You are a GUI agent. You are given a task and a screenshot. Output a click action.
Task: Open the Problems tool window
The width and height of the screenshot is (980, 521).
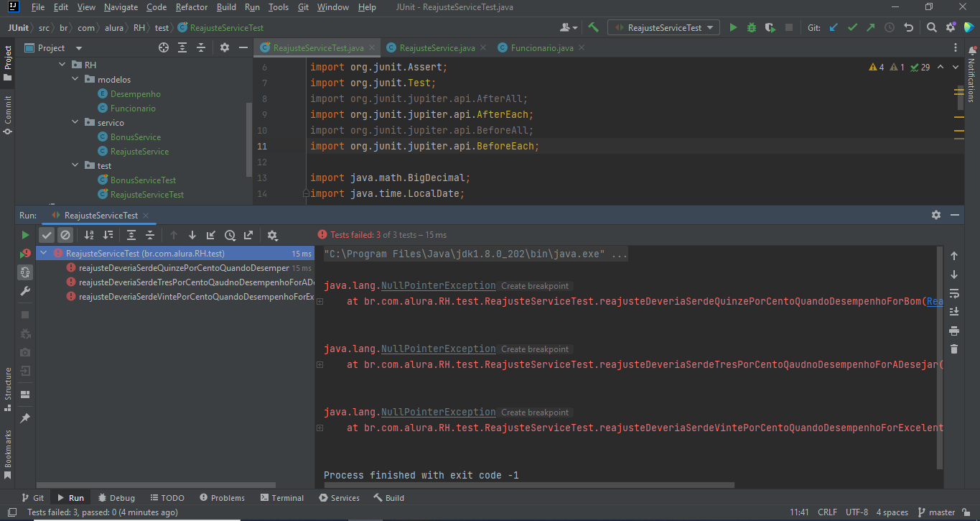point(222,498)
